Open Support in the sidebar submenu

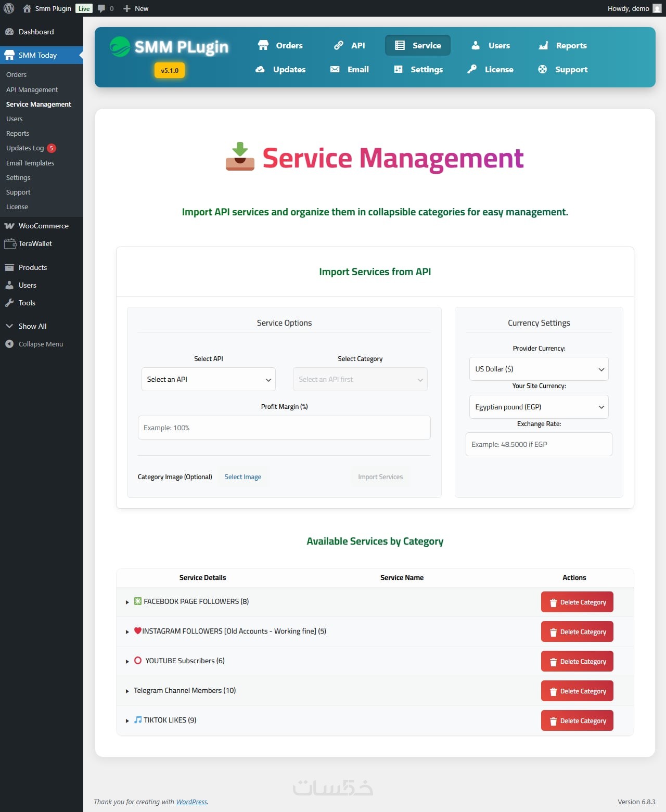(18, 192)
